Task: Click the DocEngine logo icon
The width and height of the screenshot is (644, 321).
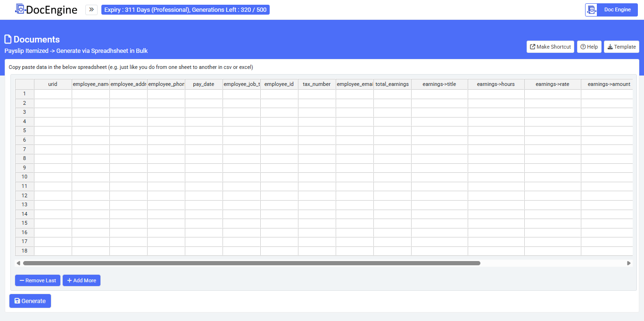Action: [20, 9]
